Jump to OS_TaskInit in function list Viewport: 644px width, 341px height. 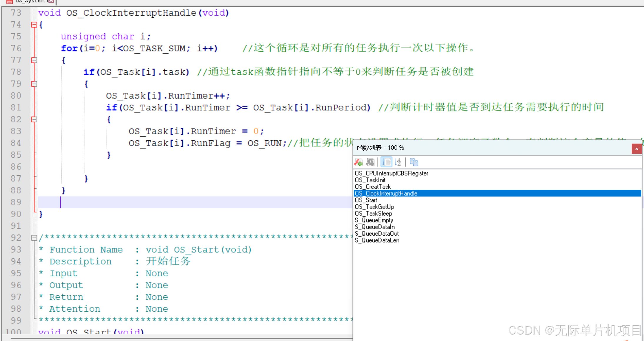(x=370, y=180)
